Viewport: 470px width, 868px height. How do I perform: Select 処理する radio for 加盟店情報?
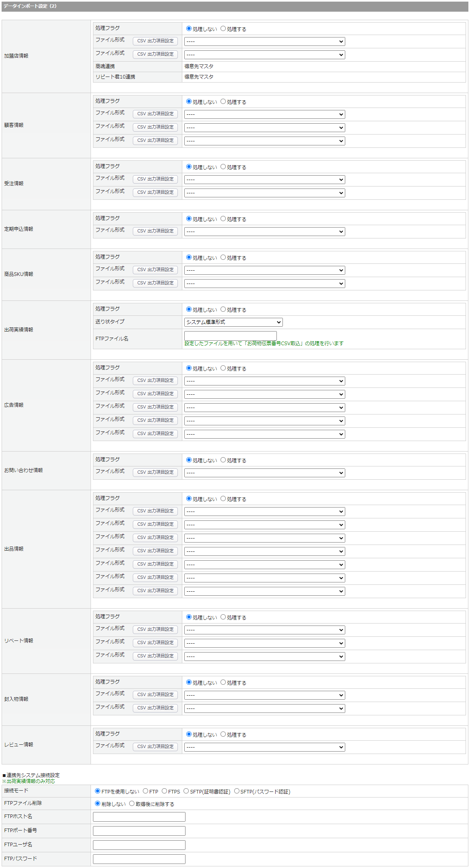pos(223,29)
